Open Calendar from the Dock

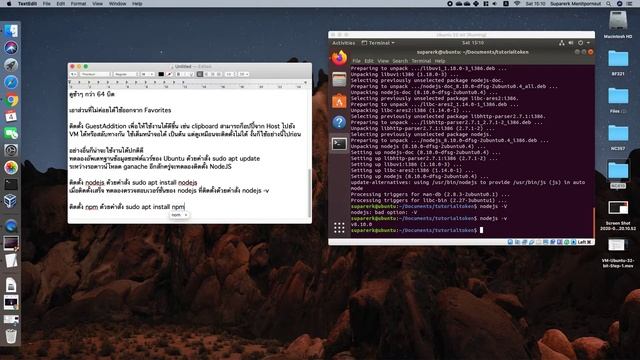(x=11, y=116)
